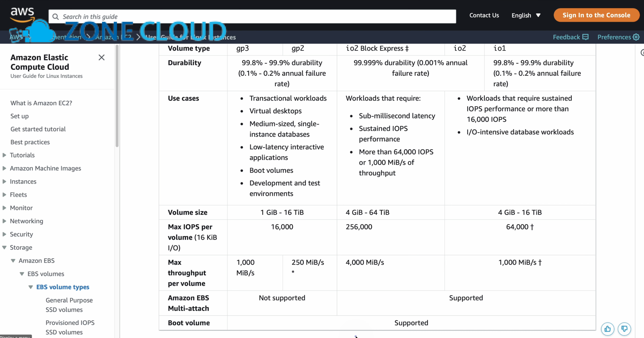
Task: Click the EBS volumes nav label
Action: click(x=46, y=274)
